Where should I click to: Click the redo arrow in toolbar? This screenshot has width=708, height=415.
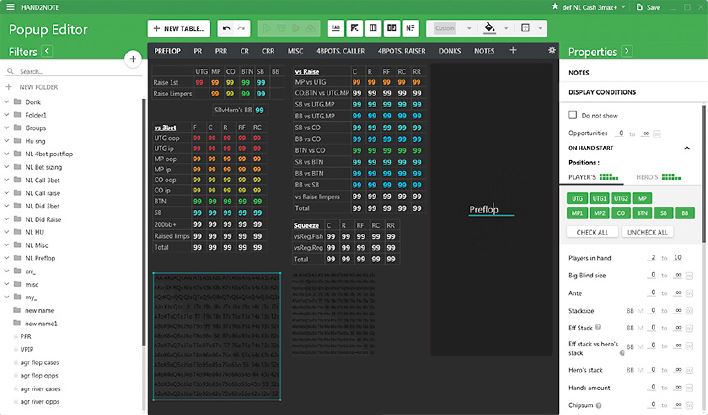244,27
